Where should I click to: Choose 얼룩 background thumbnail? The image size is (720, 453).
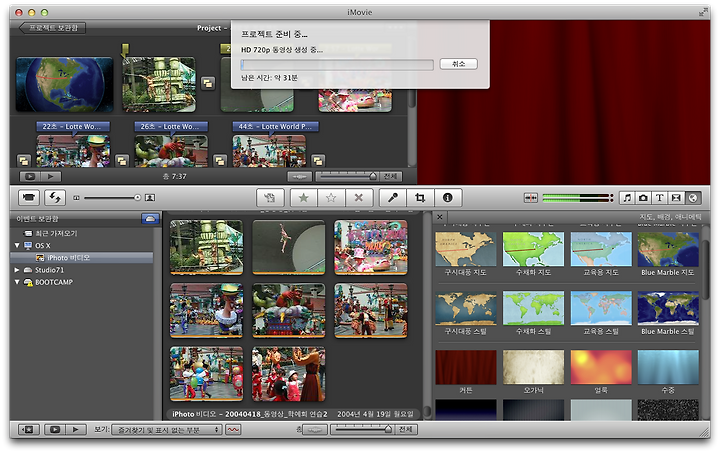pos(601,367)
